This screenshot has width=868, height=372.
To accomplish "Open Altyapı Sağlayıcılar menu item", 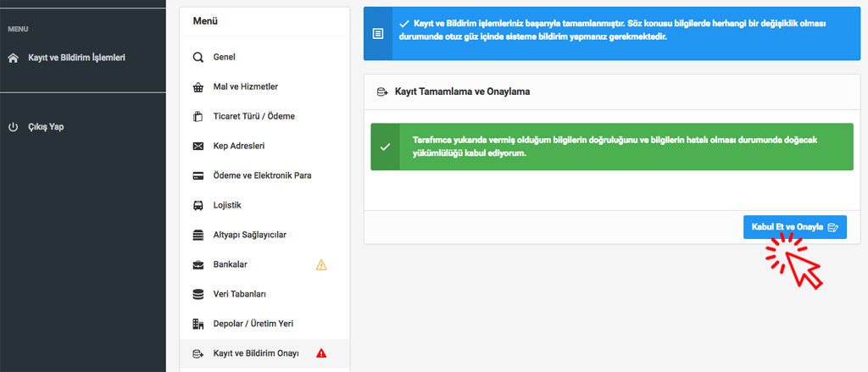I will [x=254, y=235].
